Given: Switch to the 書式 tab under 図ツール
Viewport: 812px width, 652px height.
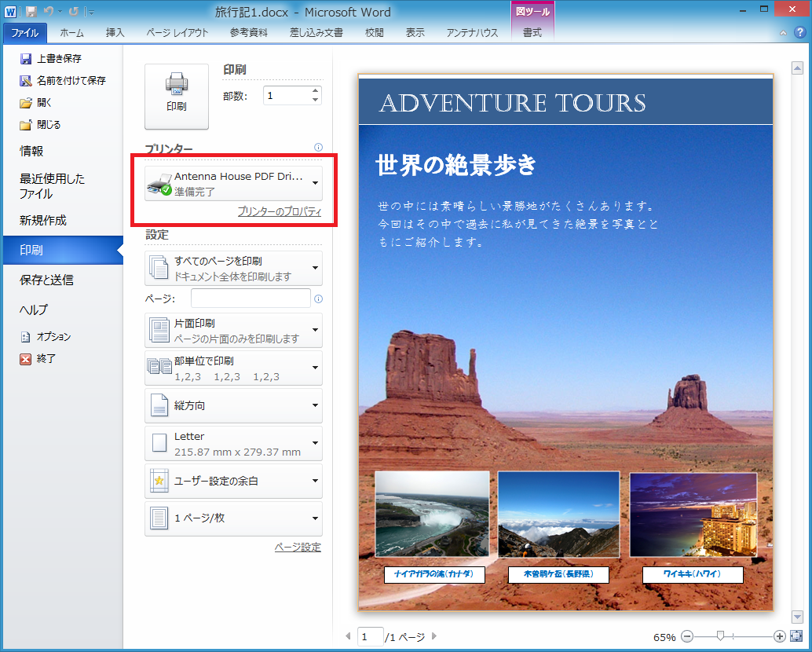Looking at the screenshot, I should (x=532, y=32).
